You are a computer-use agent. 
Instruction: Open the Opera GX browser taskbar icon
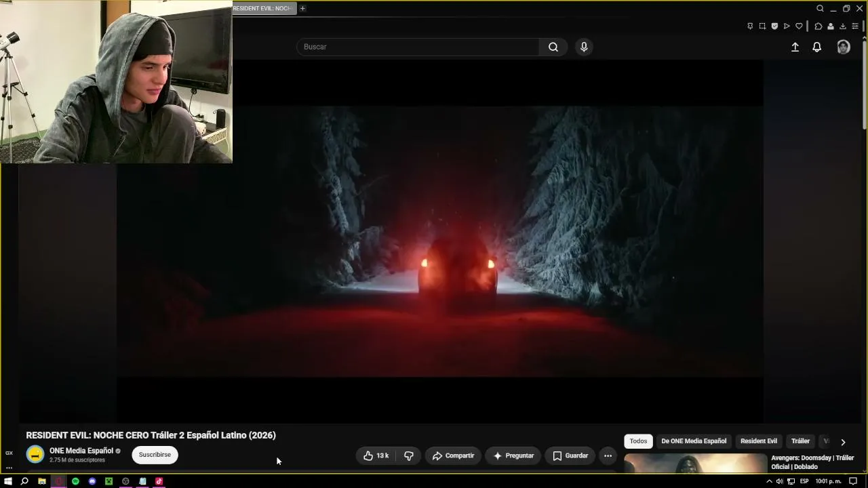tap(58, 481)
